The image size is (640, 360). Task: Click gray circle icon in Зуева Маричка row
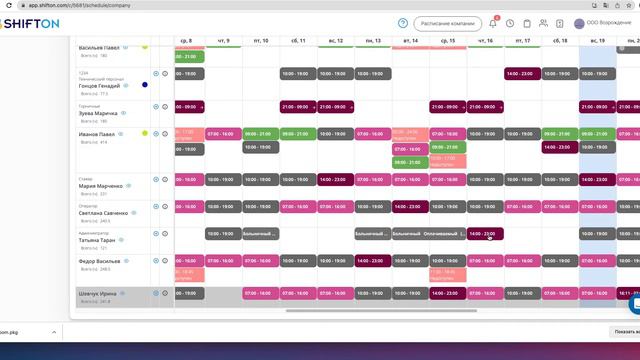coord(165,107)
